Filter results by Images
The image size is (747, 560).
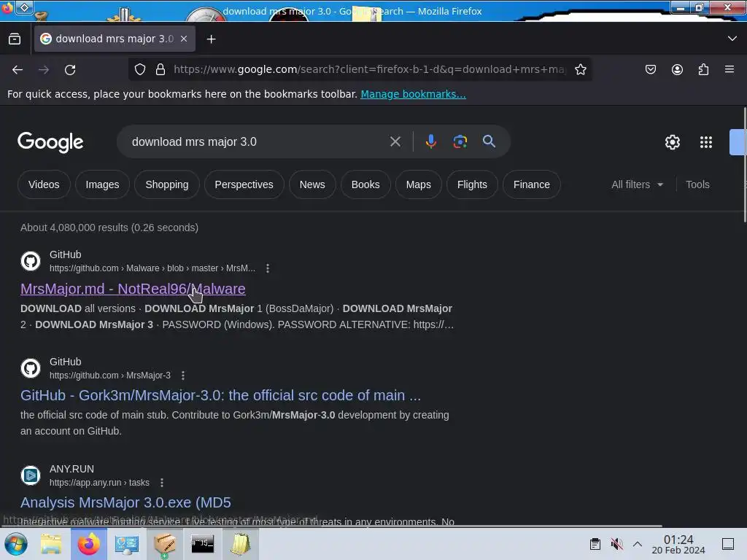pos(102,184)
